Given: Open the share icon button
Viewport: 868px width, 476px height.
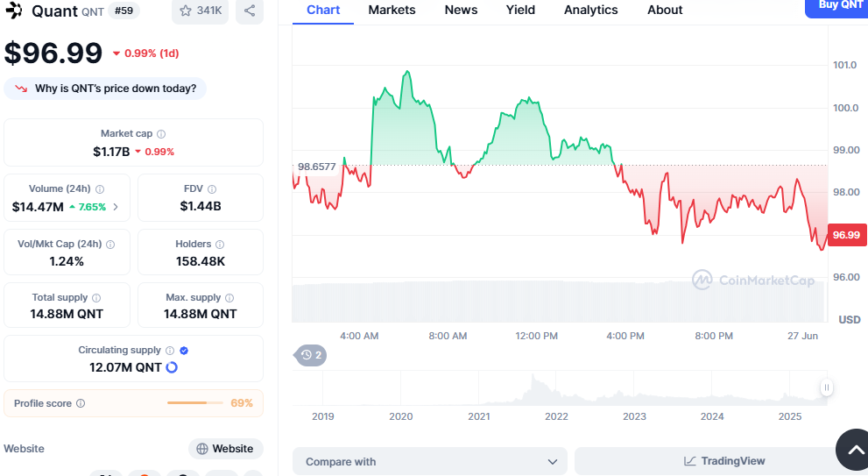Looking at the screenshot, I should click(x=250, y=11).
